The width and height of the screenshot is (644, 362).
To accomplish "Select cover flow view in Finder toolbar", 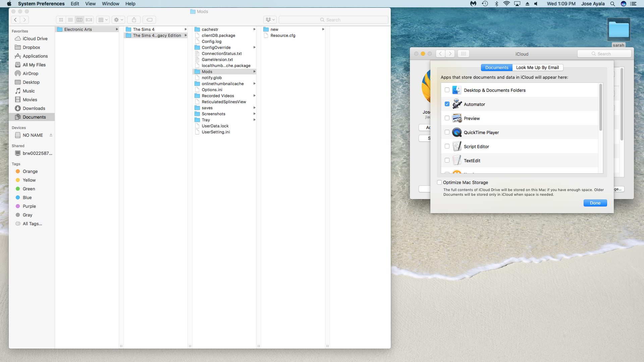I will click(x=89, y=20).
